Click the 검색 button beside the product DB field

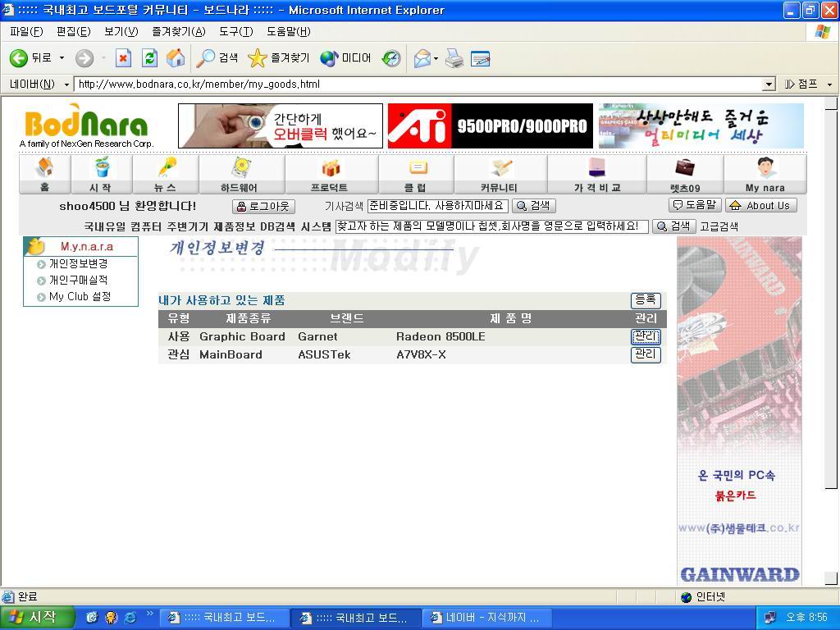[x=674, y=226]
